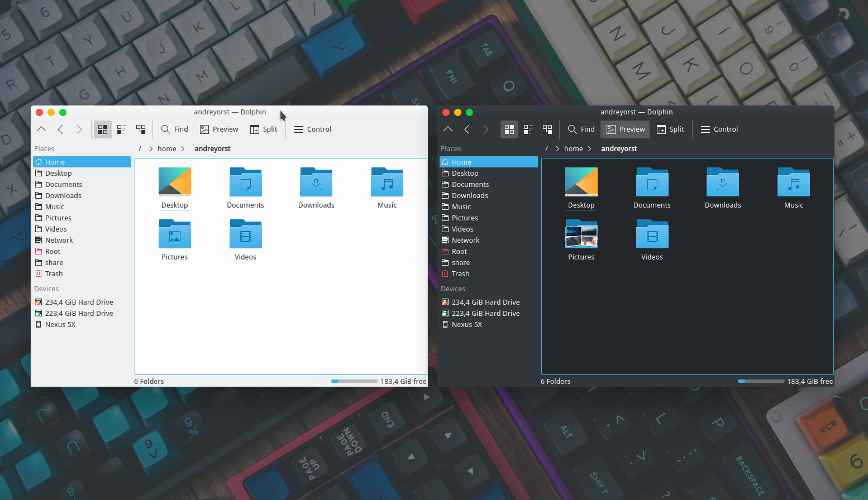Go forward in dark Dolphin window
The height and width of the screenshot is (500, 868).
(486, 129)
